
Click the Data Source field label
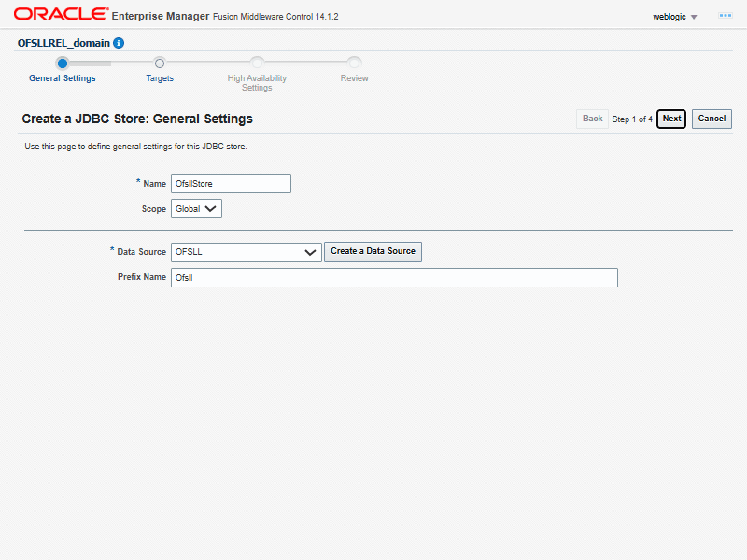coord(142,252)
